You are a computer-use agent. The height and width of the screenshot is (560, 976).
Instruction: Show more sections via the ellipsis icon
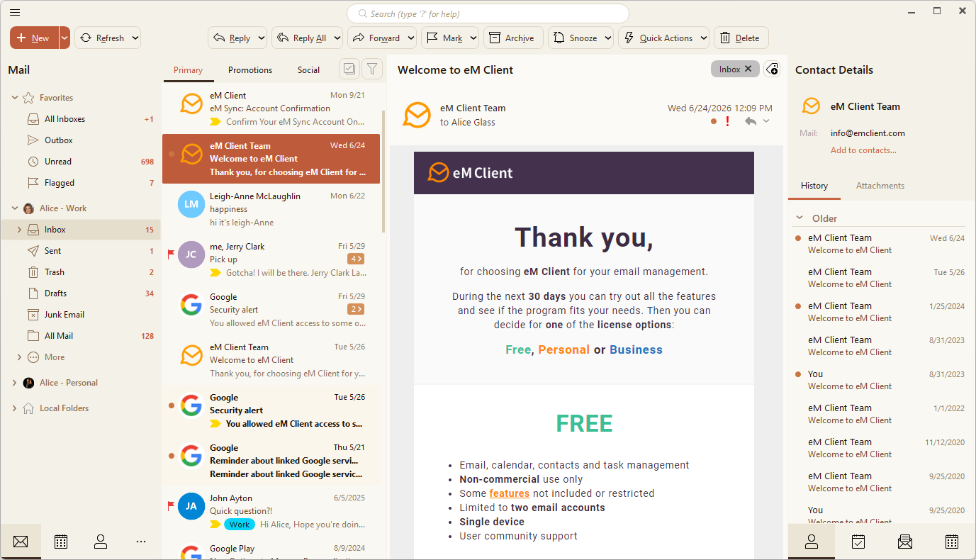coord(141,542)
